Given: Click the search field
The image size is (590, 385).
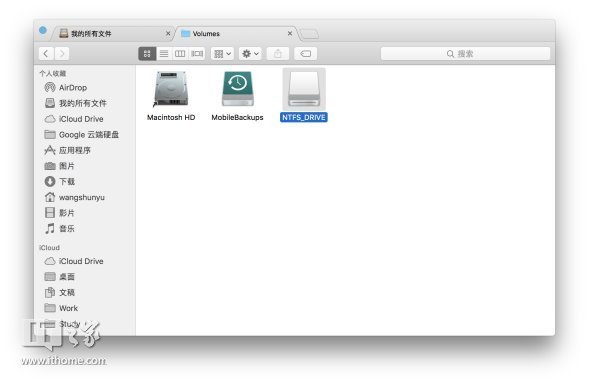Looking at the screenshot, I should tap(465, 54).
